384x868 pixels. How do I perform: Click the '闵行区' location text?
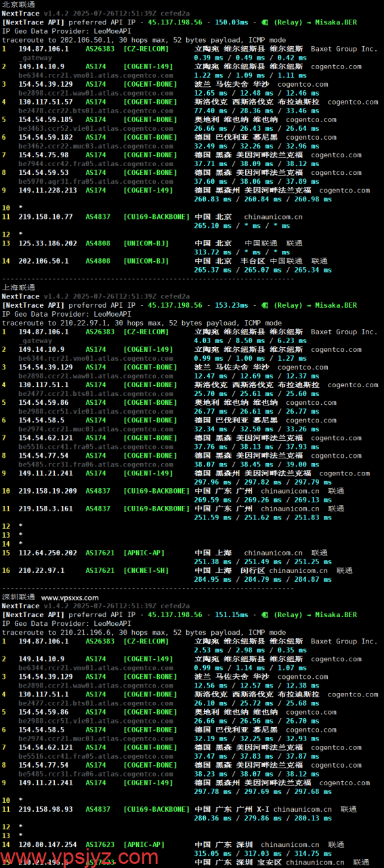pos(253,570)
